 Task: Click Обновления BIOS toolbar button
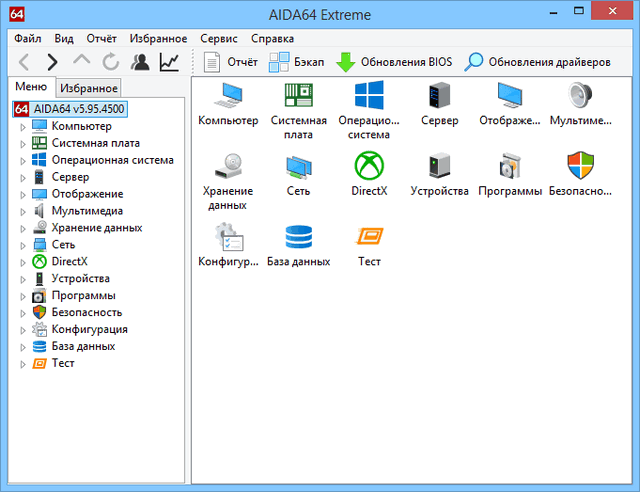[394, 62]
